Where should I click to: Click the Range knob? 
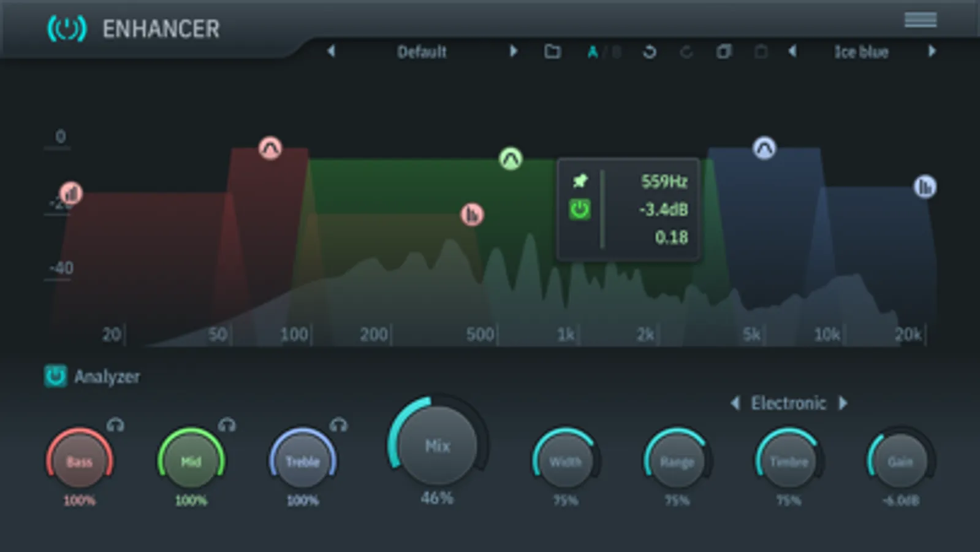click(x=677, y=461)
